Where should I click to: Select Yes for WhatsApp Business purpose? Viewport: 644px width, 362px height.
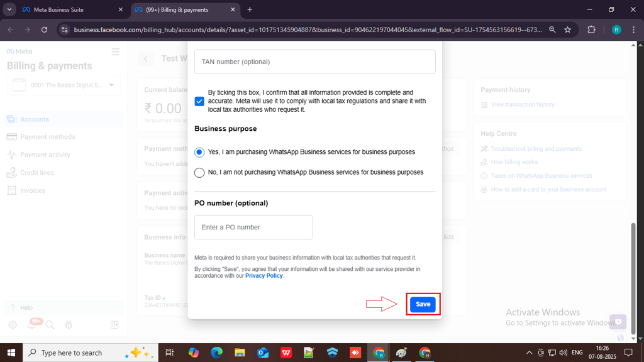[199, 152]
